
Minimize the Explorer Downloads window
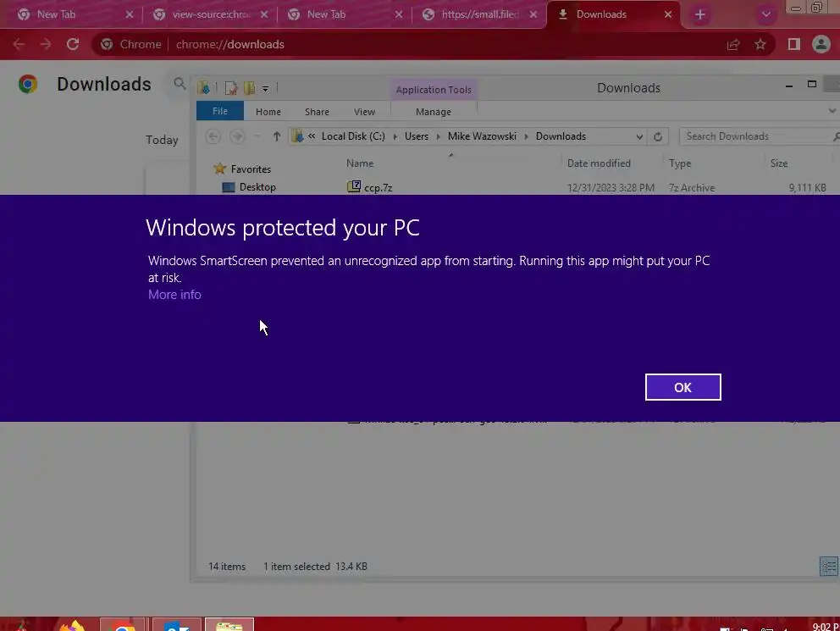(x=788, y=86)
